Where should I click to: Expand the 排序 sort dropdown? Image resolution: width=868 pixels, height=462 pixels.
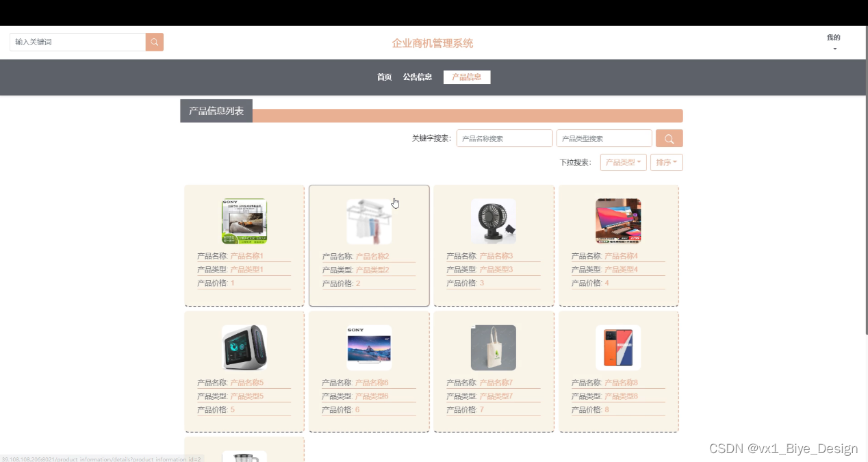click(x=667, y=162)
